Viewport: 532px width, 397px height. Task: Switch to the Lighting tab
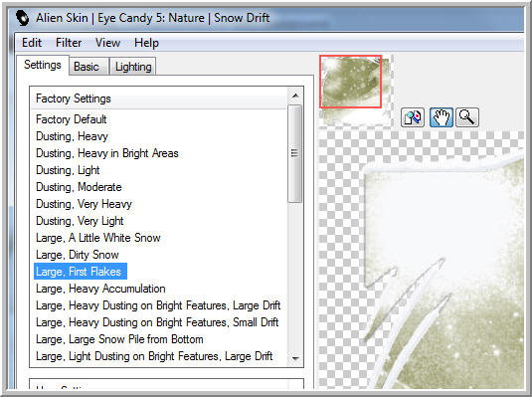tap(133, 67)
